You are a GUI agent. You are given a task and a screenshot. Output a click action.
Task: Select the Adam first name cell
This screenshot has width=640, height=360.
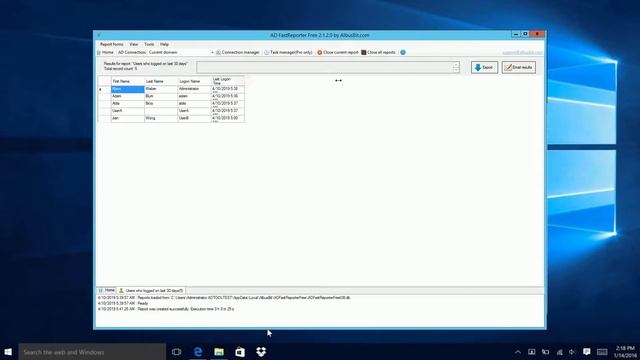[127, 96]
